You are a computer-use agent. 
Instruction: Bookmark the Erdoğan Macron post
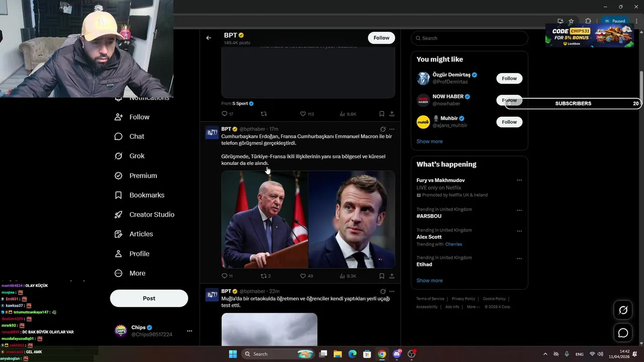(382, 276)
